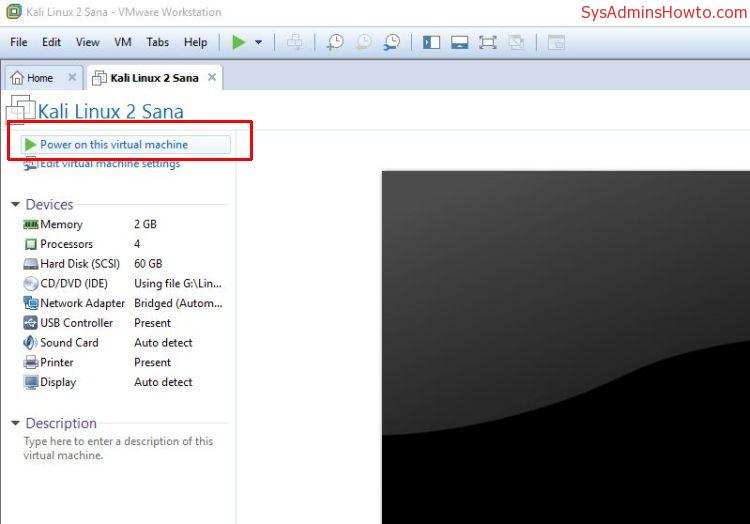Select the Printer label

[x=56, y=362]
